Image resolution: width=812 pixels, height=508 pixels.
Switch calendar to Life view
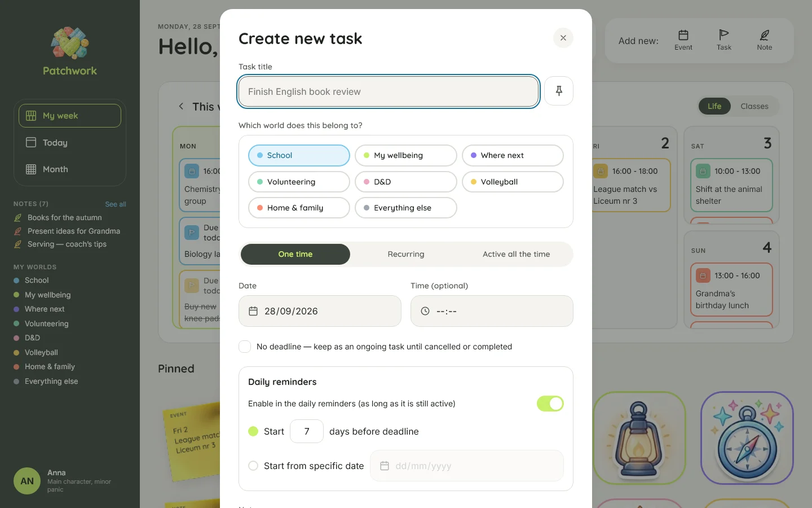[714, 106]
